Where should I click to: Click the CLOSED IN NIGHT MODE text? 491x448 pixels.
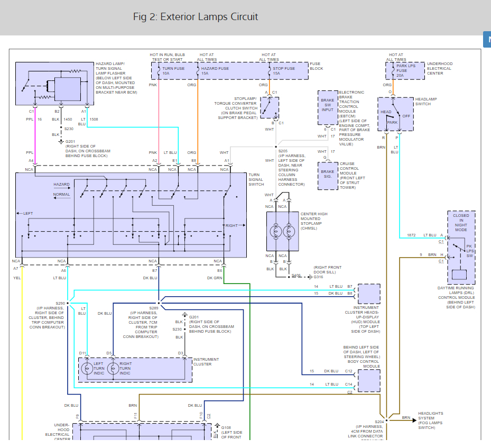pyautogui.click(x=461, y=223)
